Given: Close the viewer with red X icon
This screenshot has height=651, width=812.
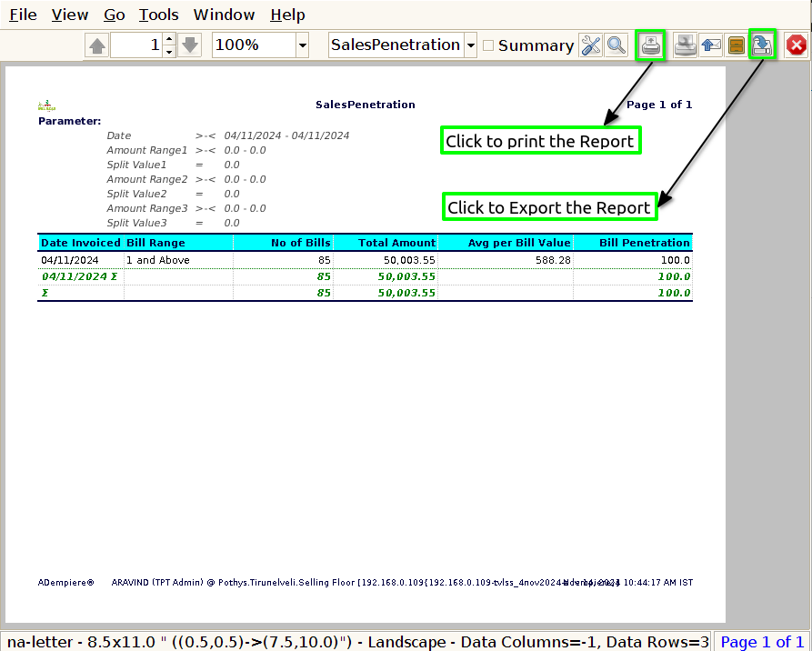Looking at the screenshot, I should pyautogui.click(x=796, y=45).
